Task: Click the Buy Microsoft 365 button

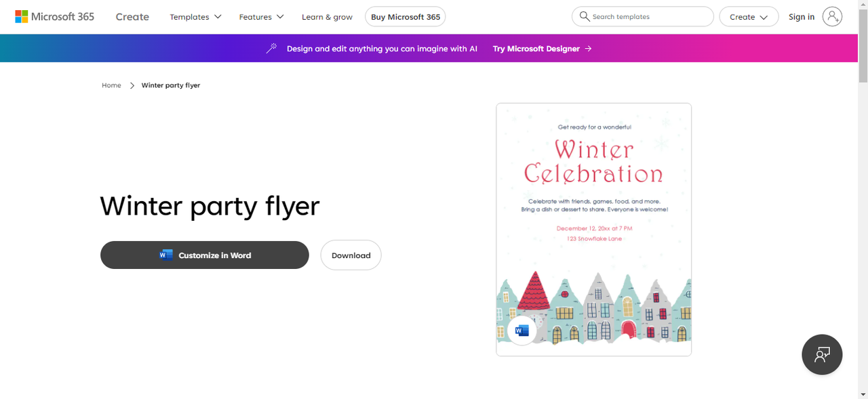Action: coord(405,17)
